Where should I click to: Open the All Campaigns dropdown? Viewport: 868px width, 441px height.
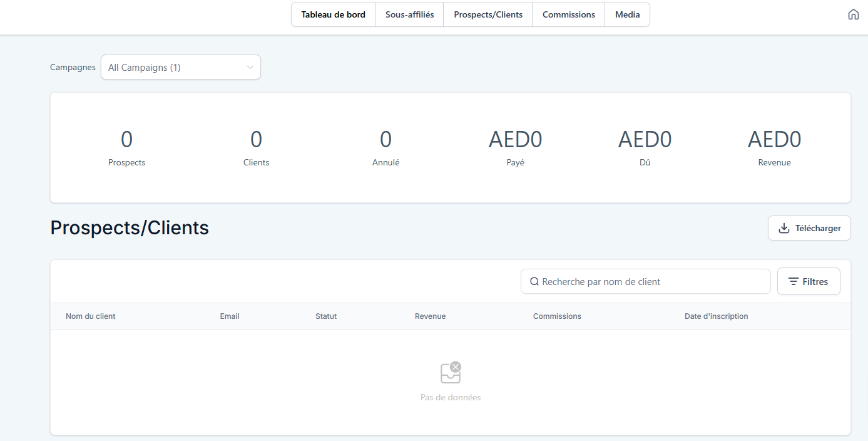(x=180, y=68)
